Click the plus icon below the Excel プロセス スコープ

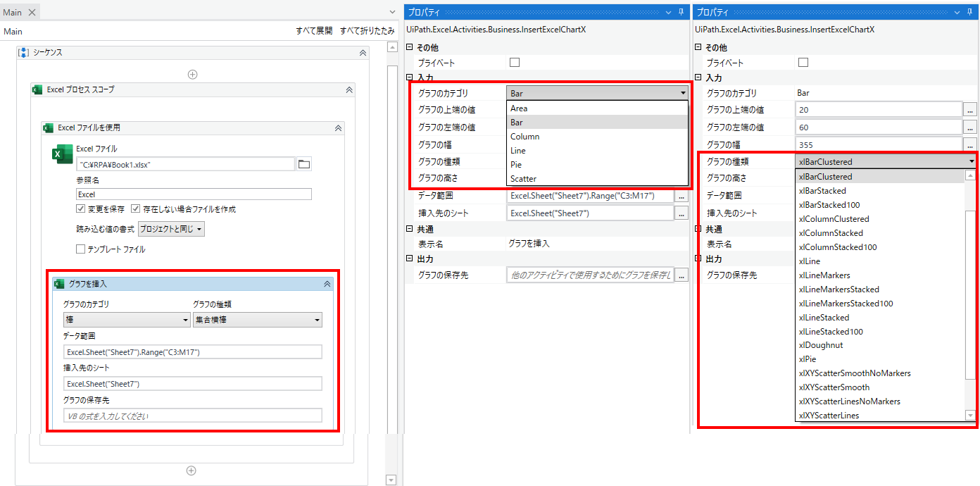pyautogui.click(x=191, y=471)
